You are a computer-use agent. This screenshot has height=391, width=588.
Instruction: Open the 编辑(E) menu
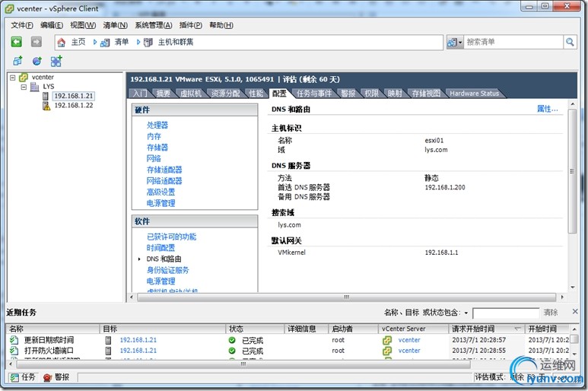coord(52,25)
